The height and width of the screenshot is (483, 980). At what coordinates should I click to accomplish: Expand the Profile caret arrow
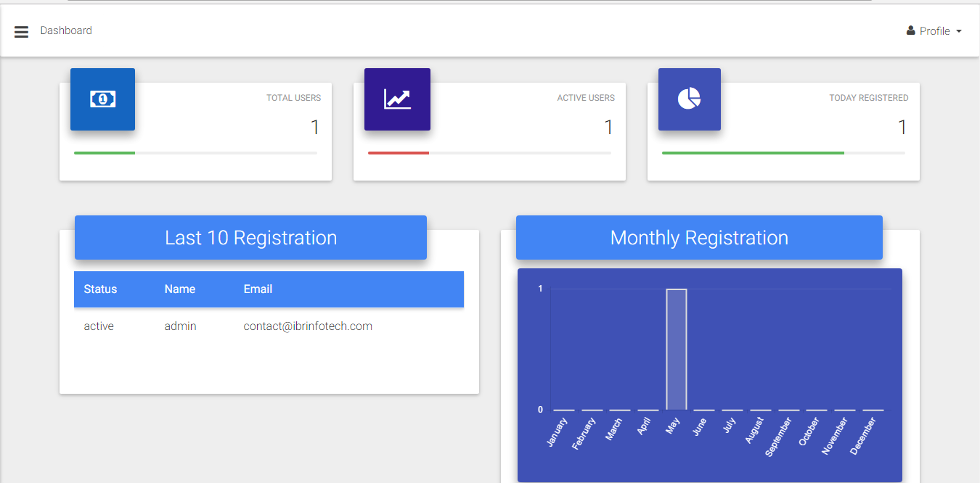(960, 31)
